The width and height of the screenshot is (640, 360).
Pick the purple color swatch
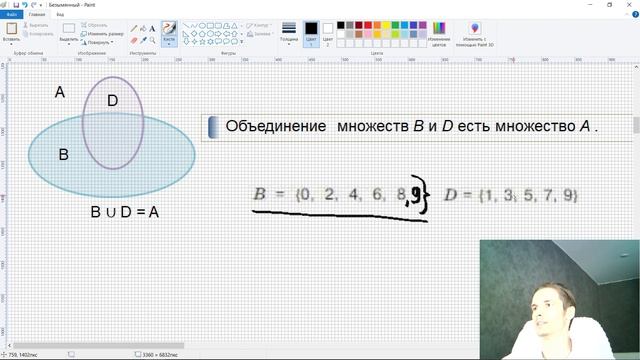[422, 25]
